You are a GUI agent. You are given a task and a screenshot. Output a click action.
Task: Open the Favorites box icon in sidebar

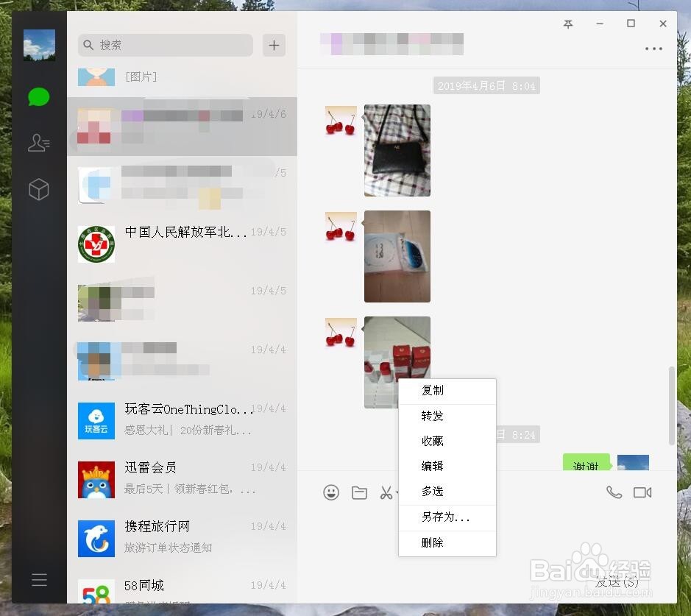(39, 189)
